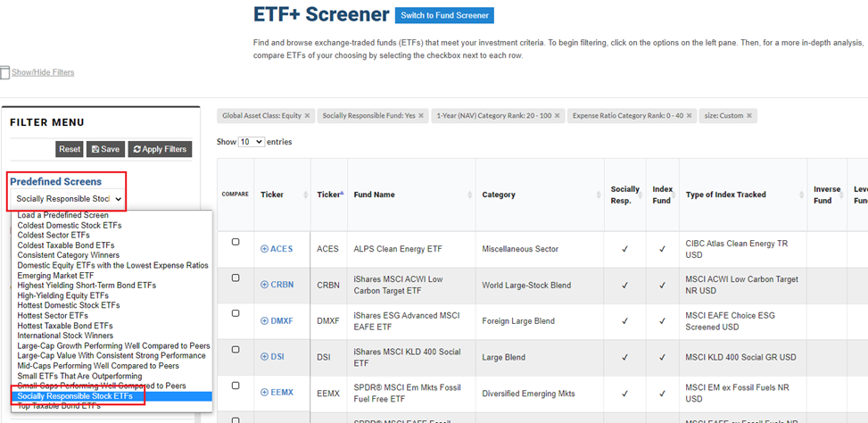Image resolution: width=868 pixels, height=423 pixels.
Task: Remove the size: Custom filter chip
Action: (x=749, y=116)
